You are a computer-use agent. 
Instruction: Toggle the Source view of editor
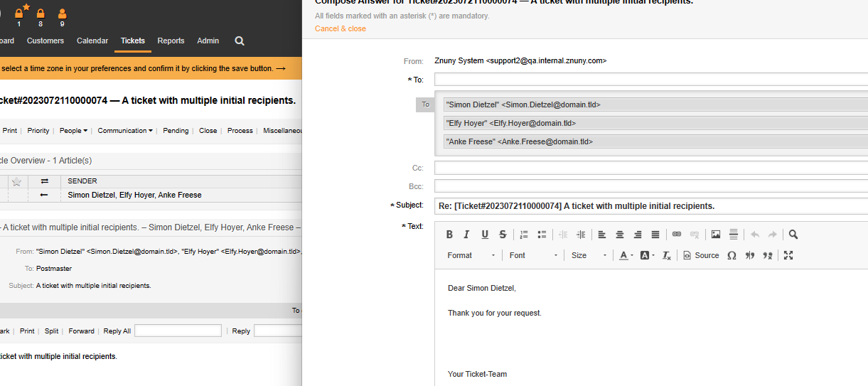tap(701, 255)
